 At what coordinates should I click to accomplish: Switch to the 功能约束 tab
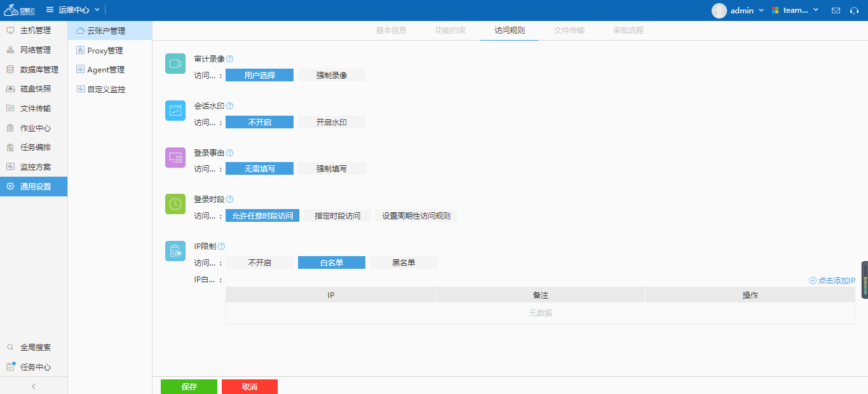(x=451, y=31)
